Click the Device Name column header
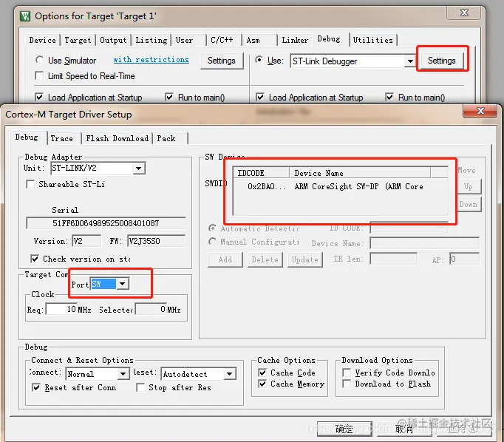This screenshot has height=442, width=504. [x=360, y=173]
